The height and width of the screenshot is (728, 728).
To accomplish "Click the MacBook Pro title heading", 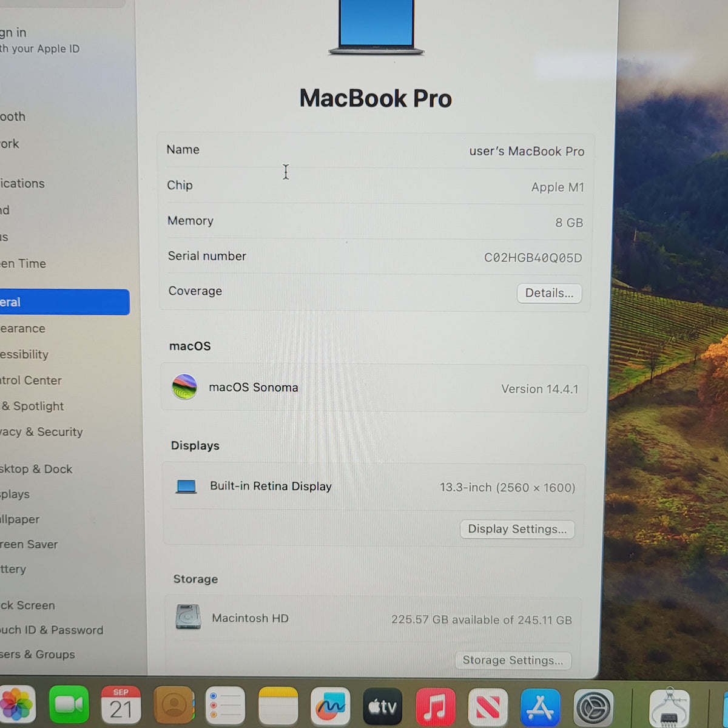I will [376, 98].
